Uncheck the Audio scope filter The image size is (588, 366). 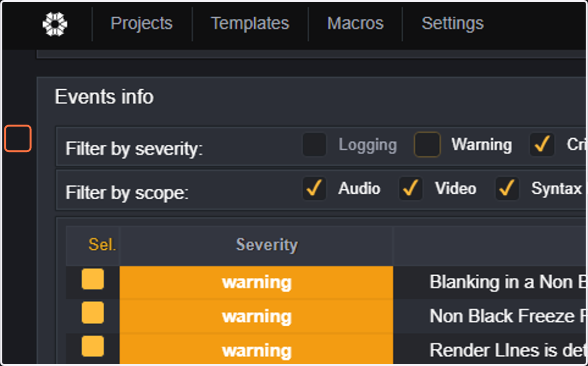[x=314, y=189]
